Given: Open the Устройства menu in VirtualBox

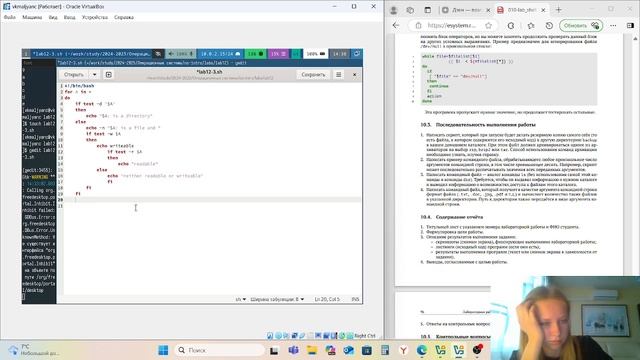Looking at the screenshot, I should [95, 17].
